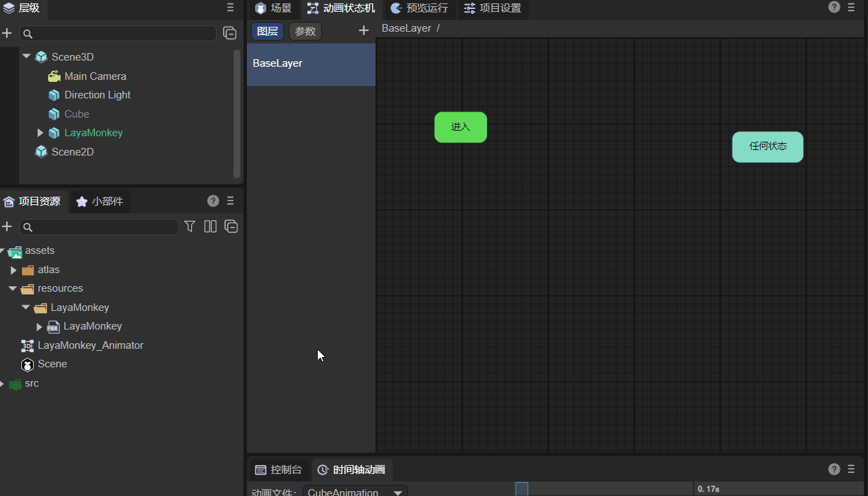Open the animation file CubeAnimation dropdown
The height and width of the screenshot is (496, 868).
tap(397, 492)
